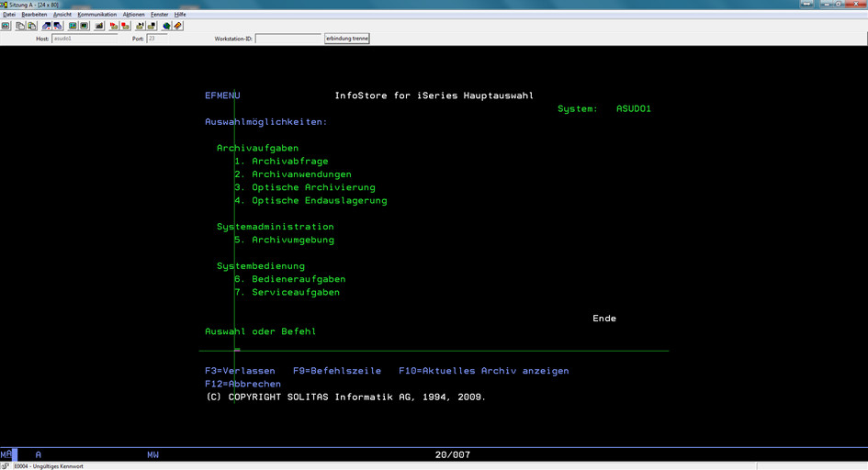Click F10=Aktuelles Archiv anzeigen hotspot
This screenshot has height=470, width=868.
(483, 371)
